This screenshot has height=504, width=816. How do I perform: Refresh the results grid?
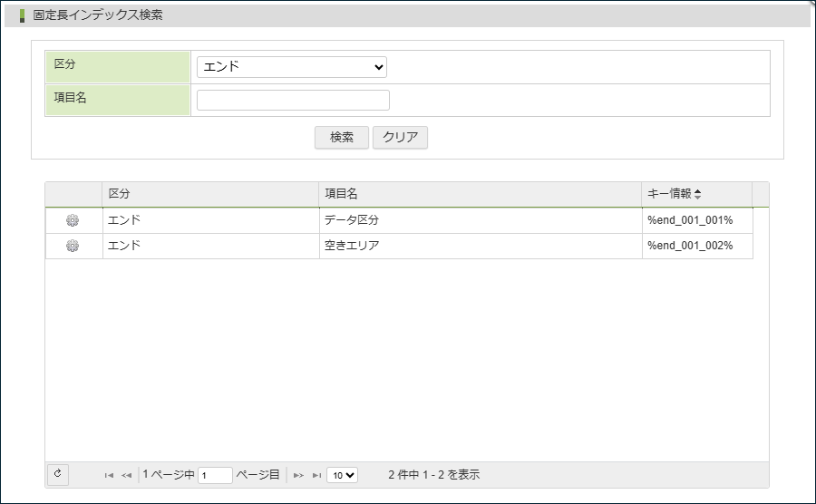pos(57,474)
